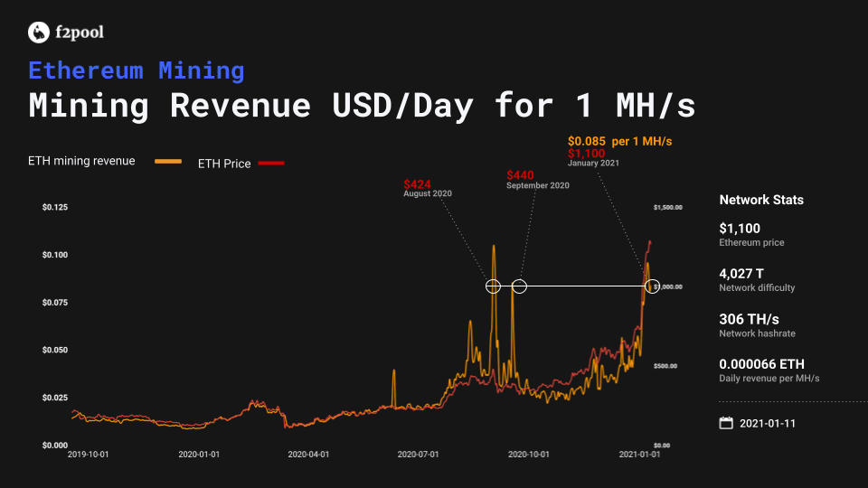
Task: Click the 'ETH Price' legend label
Action: pyautogui.click(x=224, y=164)
